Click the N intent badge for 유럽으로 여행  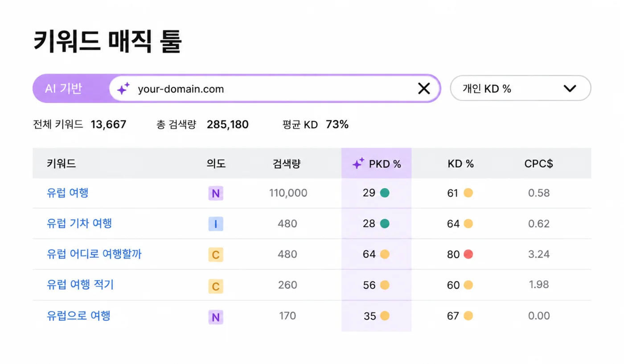(x=216, y=317)
